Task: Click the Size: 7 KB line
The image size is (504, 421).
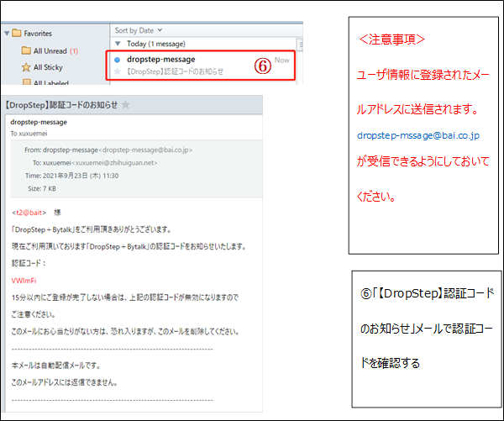Action: tap(42, 188)
